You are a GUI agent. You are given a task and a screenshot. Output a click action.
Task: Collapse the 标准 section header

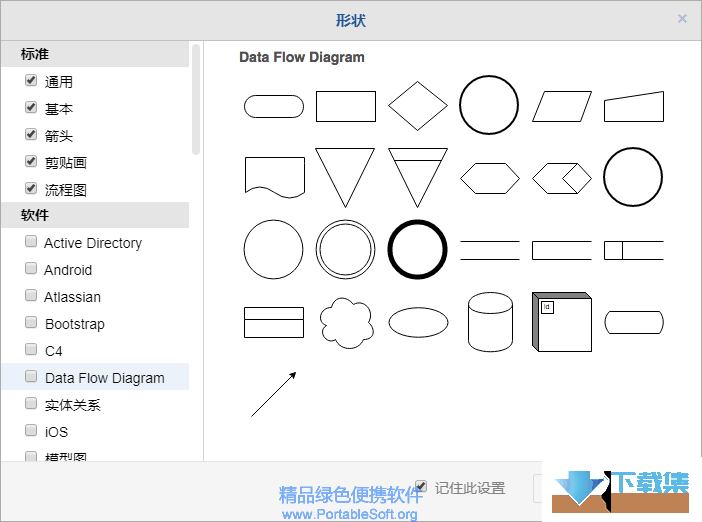pos(95,54)
